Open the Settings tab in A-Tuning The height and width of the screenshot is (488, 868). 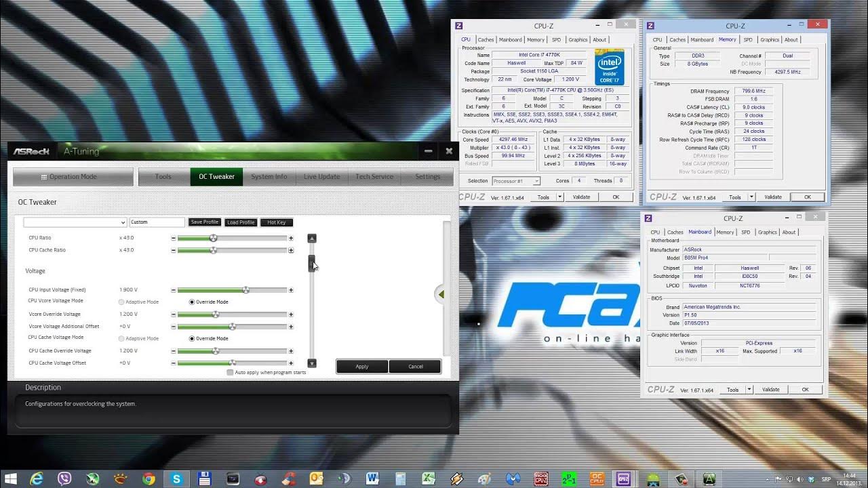click(427, 177)
